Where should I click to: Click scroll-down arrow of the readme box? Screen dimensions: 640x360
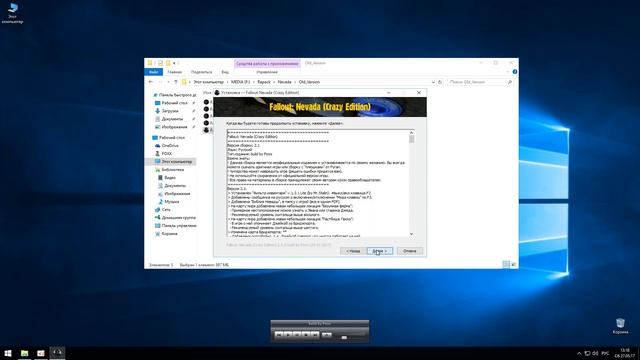(x=411, y=234)
